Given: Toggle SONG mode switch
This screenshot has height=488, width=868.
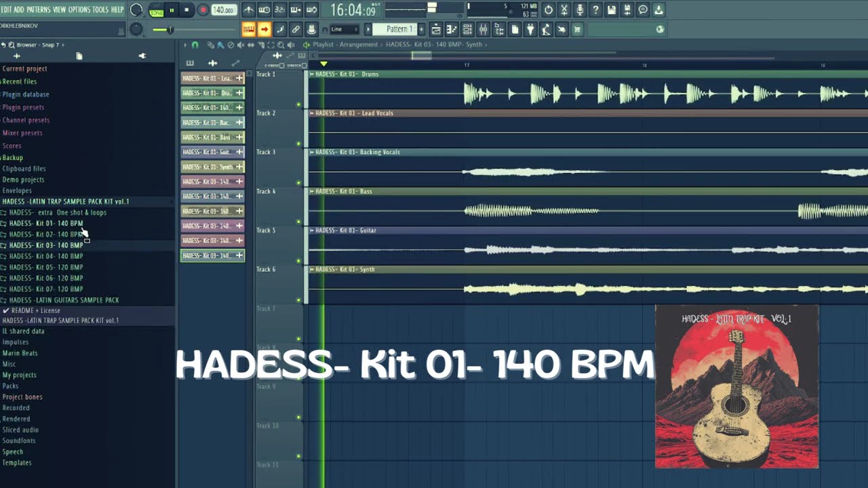Looking at the screenshot, I should click(x=156, y=10).
